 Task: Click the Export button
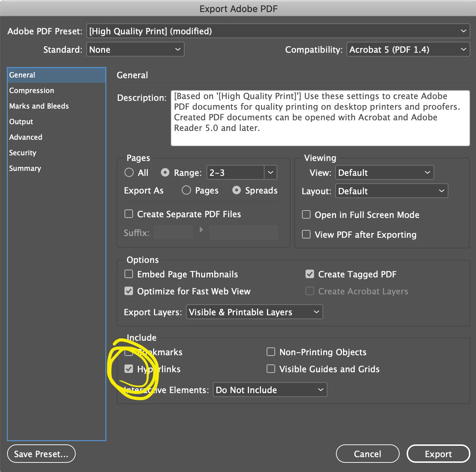click(x=439, y=454)
